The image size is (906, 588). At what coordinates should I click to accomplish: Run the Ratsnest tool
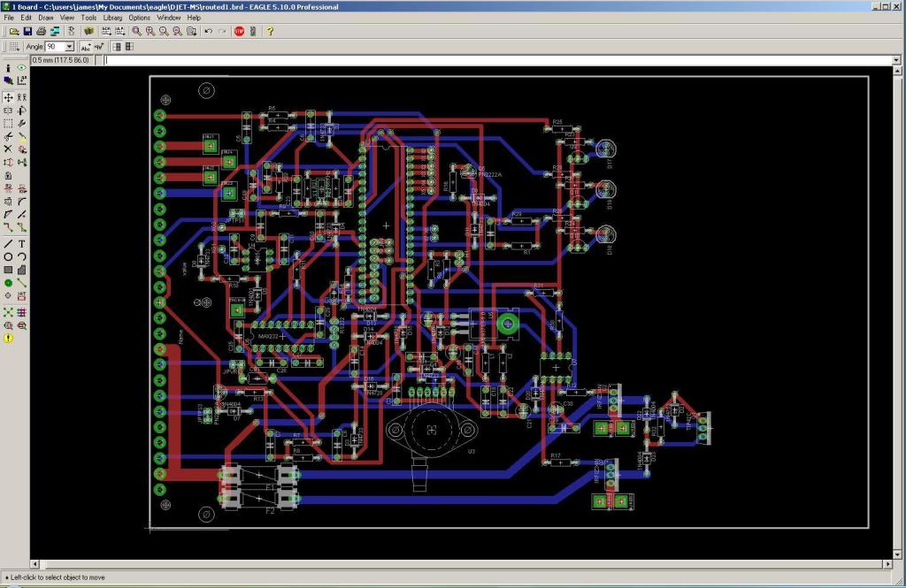pos(8,312)
